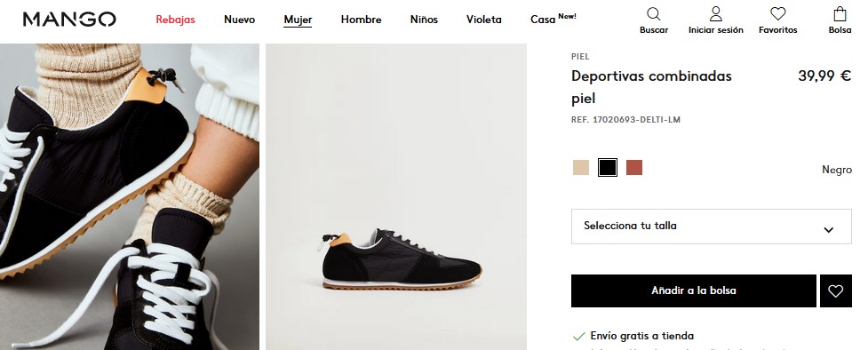Screen dimensions: 868x350
Task: Click the MANGO logo
Action: coord(69,20)
